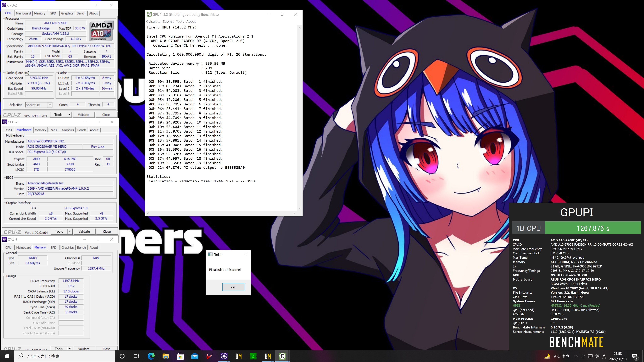Image resolution: width=644 pixels, height=362 pixels.
Task: Switch to Bench tab in top CPU-Z
Action: point(81,13)
